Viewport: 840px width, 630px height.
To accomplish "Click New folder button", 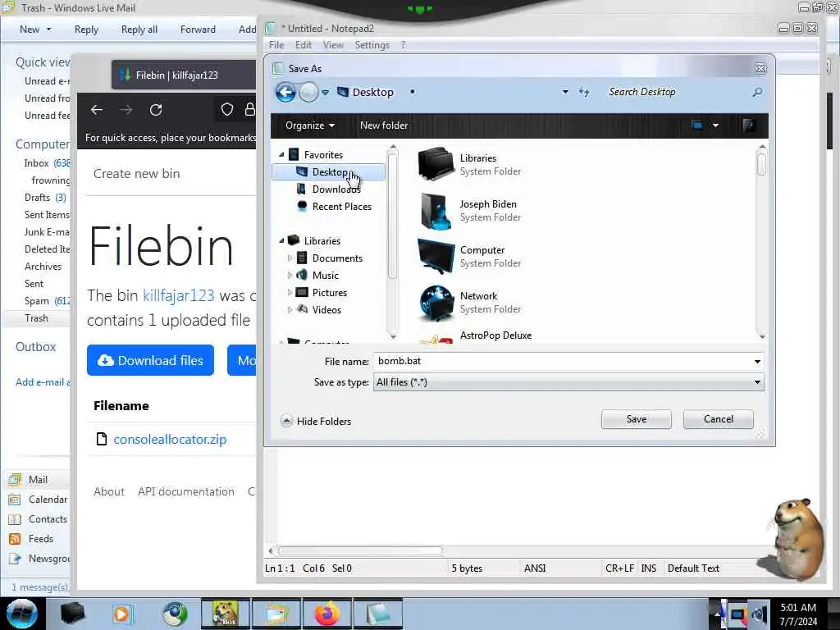I will tap(384, 126).
